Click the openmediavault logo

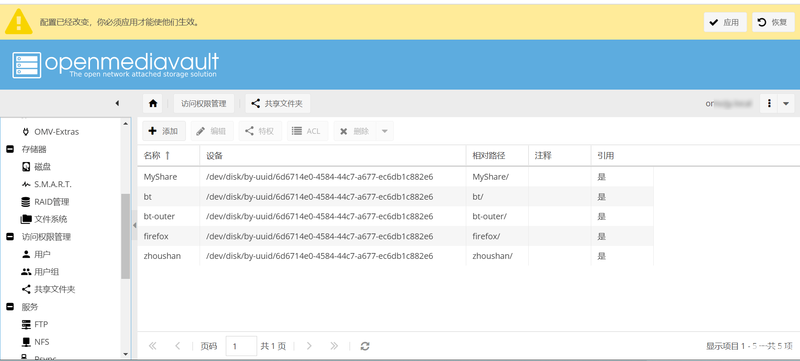pos(116,65)
